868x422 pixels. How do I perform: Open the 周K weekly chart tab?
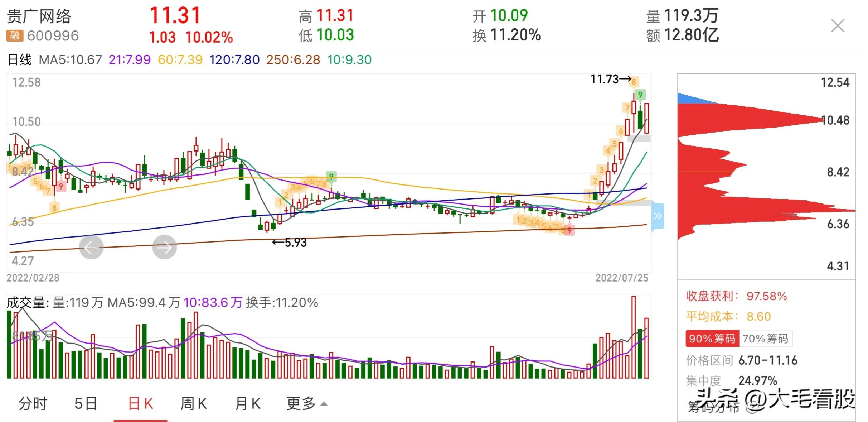[194, 404]
